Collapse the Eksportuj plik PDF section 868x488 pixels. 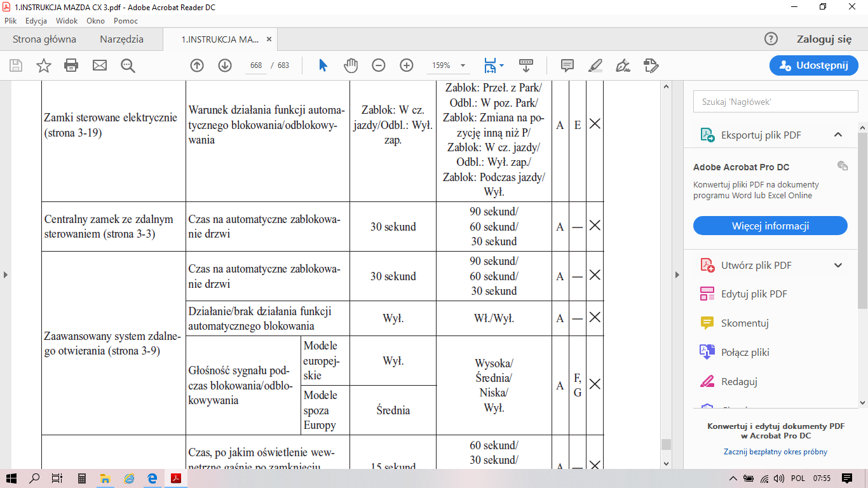[x=837, y=135]
